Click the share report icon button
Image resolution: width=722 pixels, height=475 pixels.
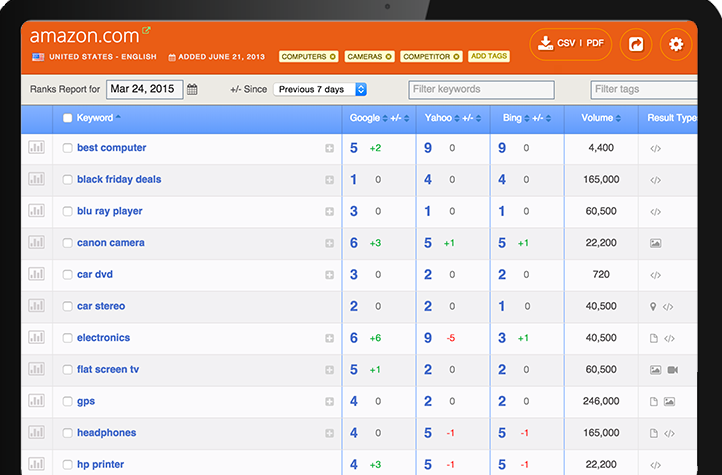pos(635,44)
